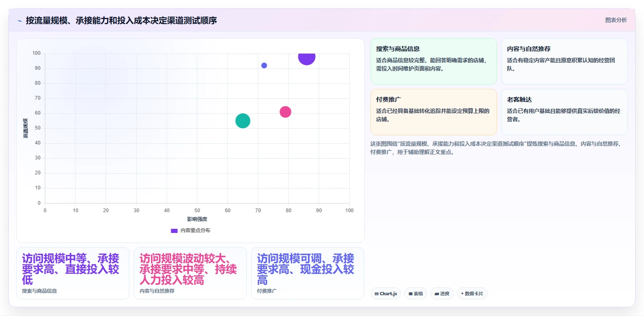Image resolution: width=644 pixels, height=316 pixels.
Task: Click the description 适合有稳定内容产能
Action: (561, 64)
